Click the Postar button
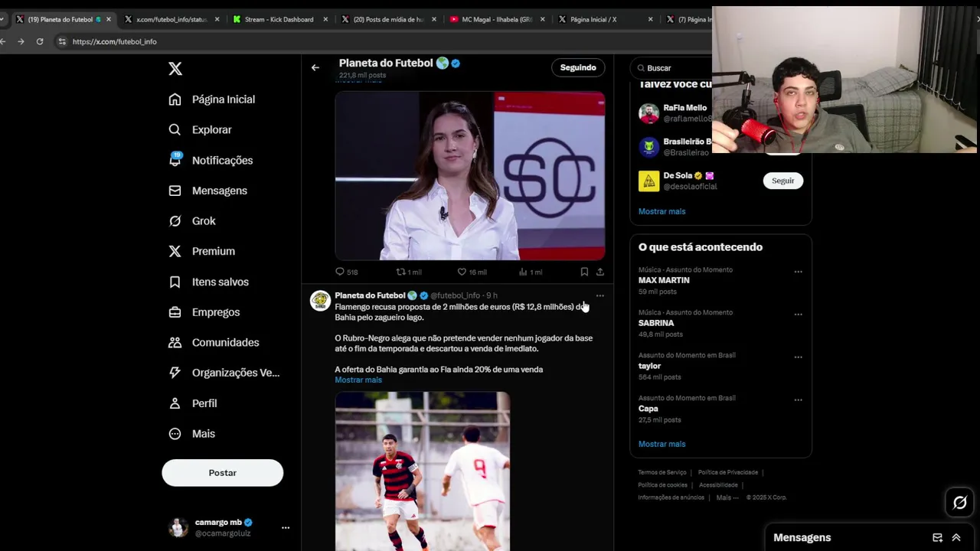 click(x=223, y=473)
